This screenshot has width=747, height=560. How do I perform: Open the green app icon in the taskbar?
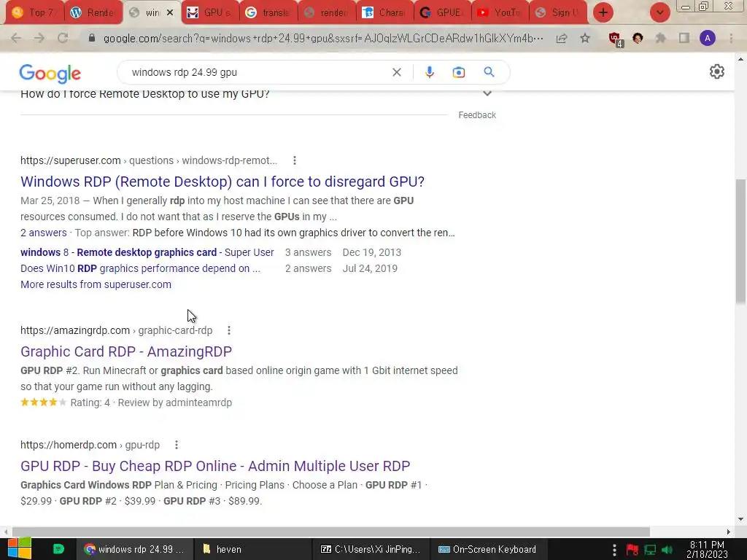pyautogui.click(x=58, y=548)
